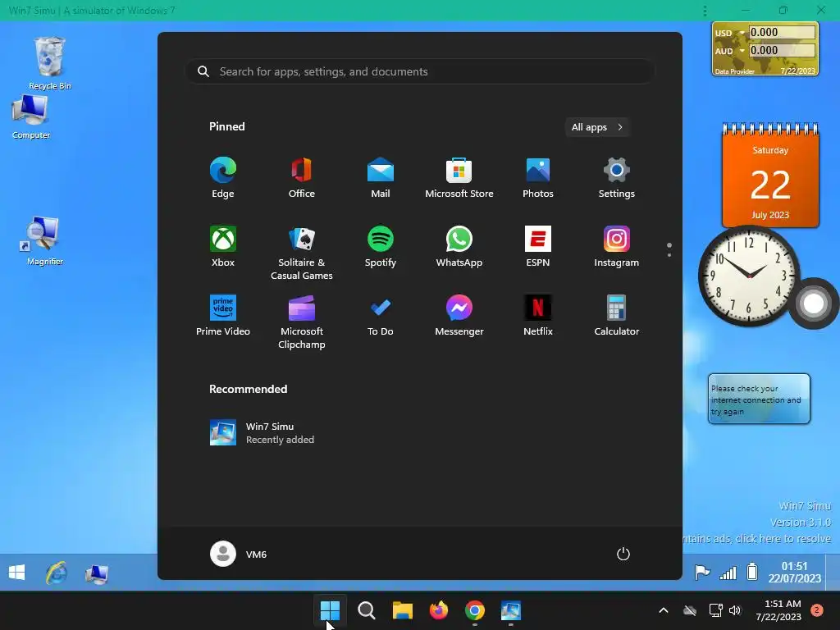Click the AUD amount field
Screen dimensions: 840x630
[782, 50]
